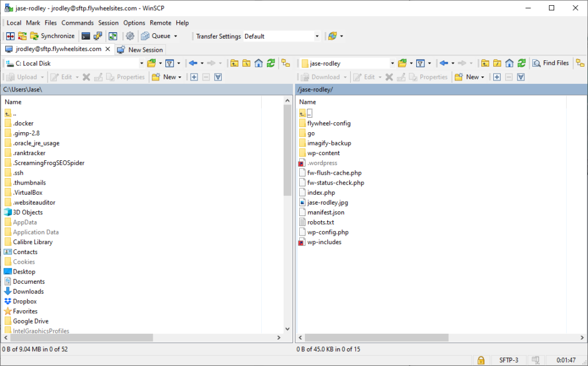588x366 pixels.
Task: Click the lock icon in status bar
Action: pos(481,360)
